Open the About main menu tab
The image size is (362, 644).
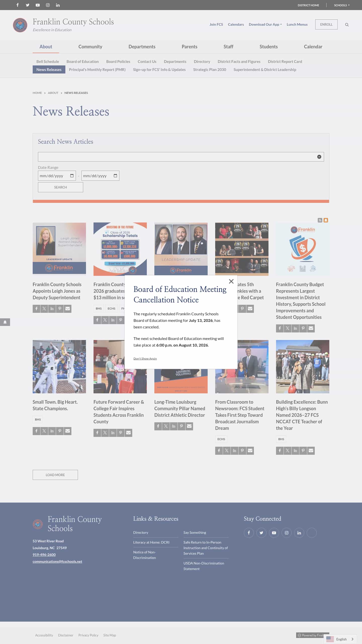46,47
